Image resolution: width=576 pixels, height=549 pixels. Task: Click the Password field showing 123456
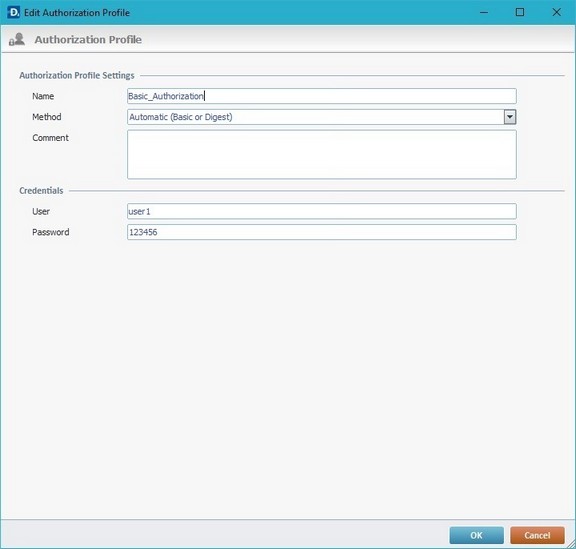(321, 232)
